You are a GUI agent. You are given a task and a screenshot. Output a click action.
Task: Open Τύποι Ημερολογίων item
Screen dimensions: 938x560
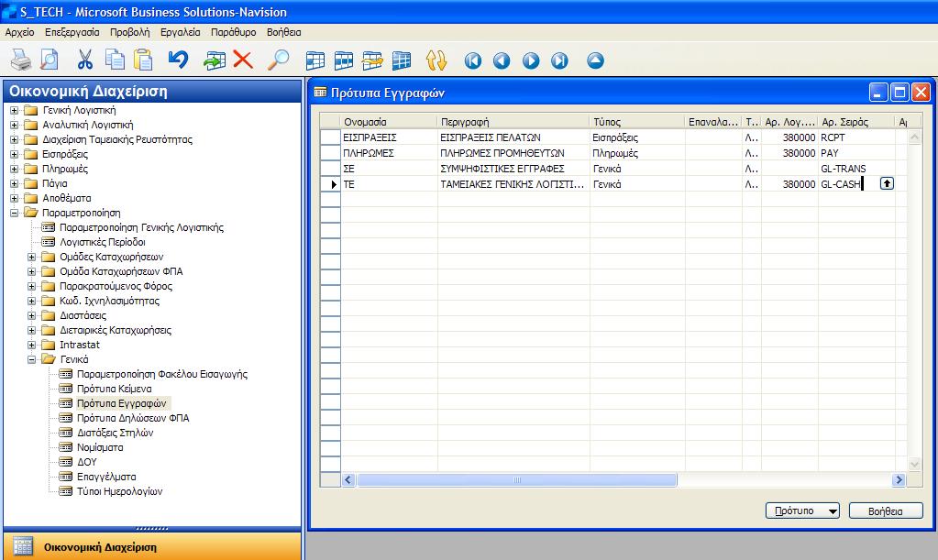click(119, 491)
